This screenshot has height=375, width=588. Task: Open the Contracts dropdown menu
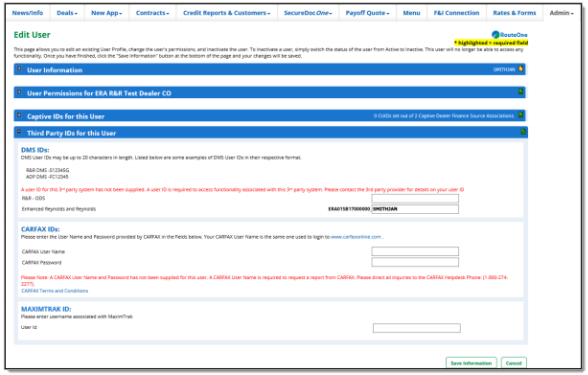(x=153, y=13)
